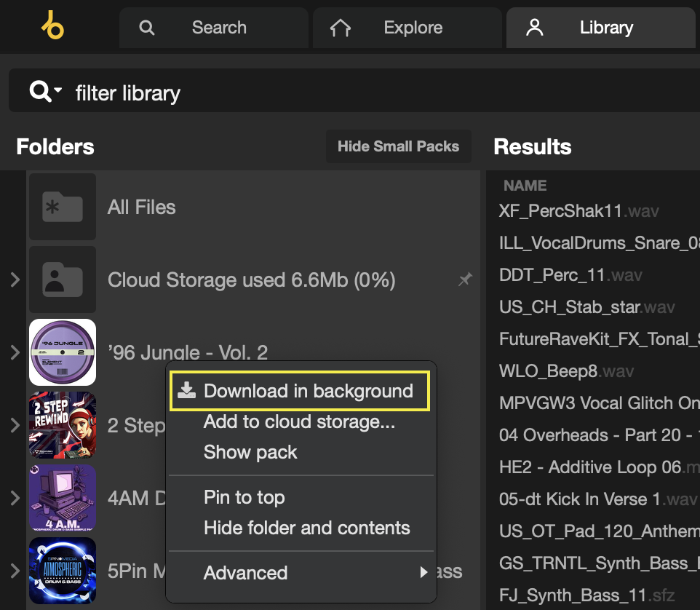Click the Loopcloud logo icon

[x=52, y=25]
